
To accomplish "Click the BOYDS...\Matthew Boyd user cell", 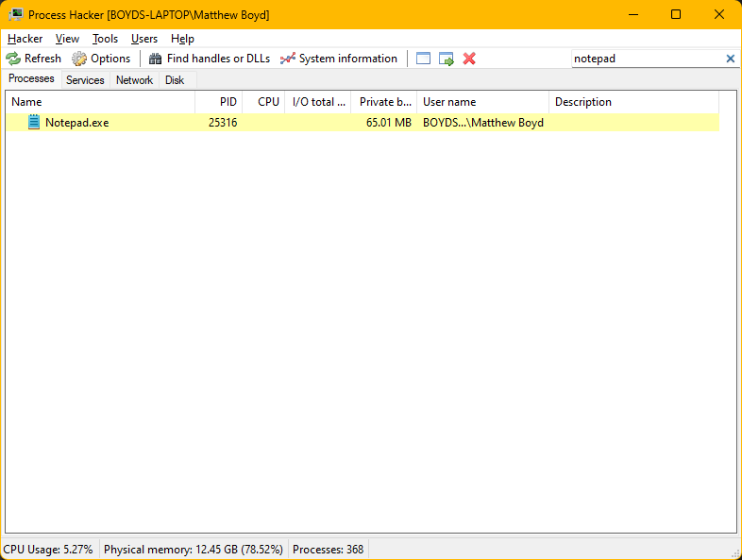I will (x=483, y=123).
